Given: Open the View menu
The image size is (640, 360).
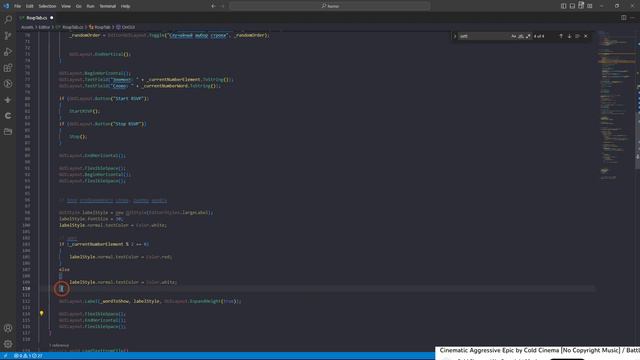Looking at the screenshot, I should pos(66,6).
